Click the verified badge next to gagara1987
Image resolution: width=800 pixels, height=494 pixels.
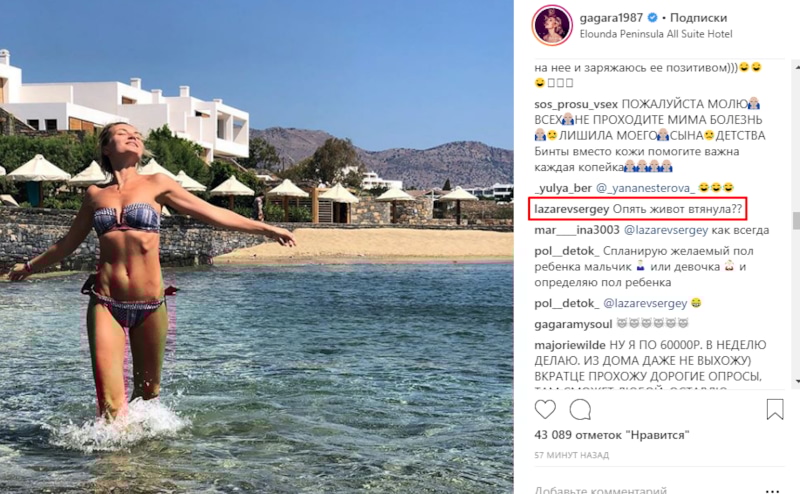pos(653,18)
